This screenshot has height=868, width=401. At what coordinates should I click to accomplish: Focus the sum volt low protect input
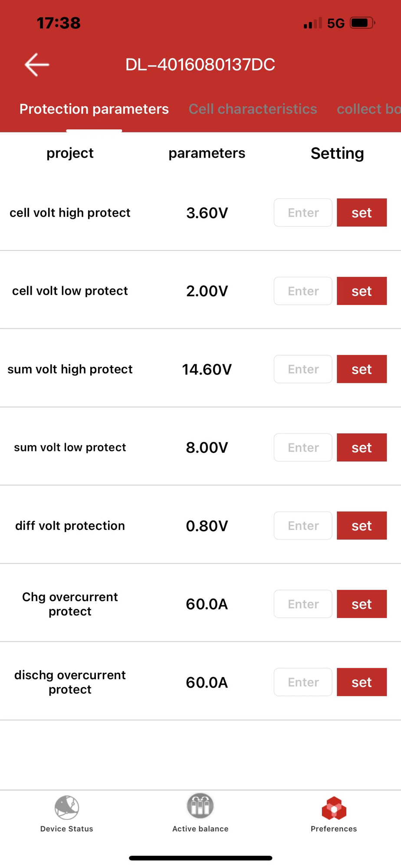click(x=303, y=447)
